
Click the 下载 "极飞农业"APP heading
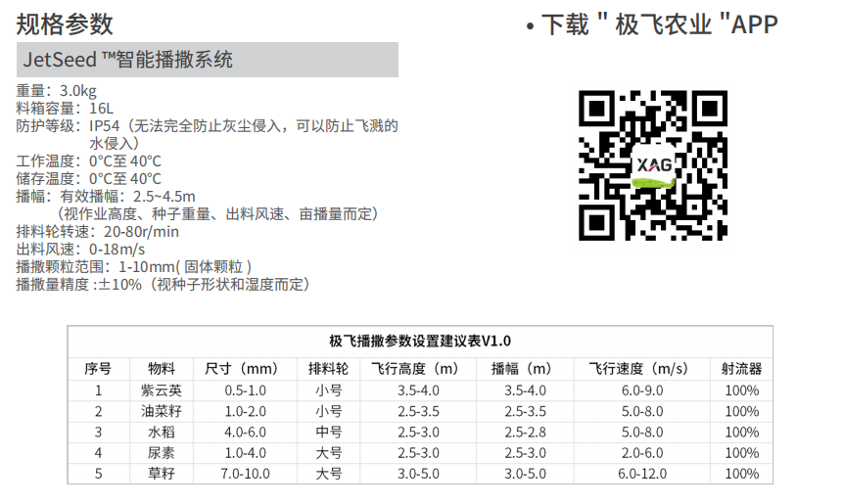pyautogui.click(x=652, y=24)
